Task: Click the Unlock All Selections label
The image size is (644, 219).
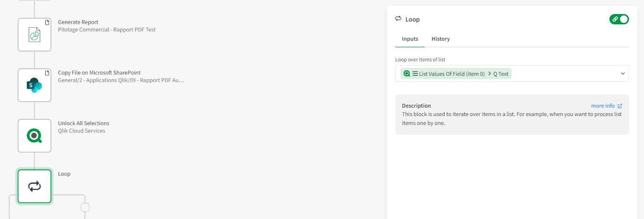Action: point(84,123)
